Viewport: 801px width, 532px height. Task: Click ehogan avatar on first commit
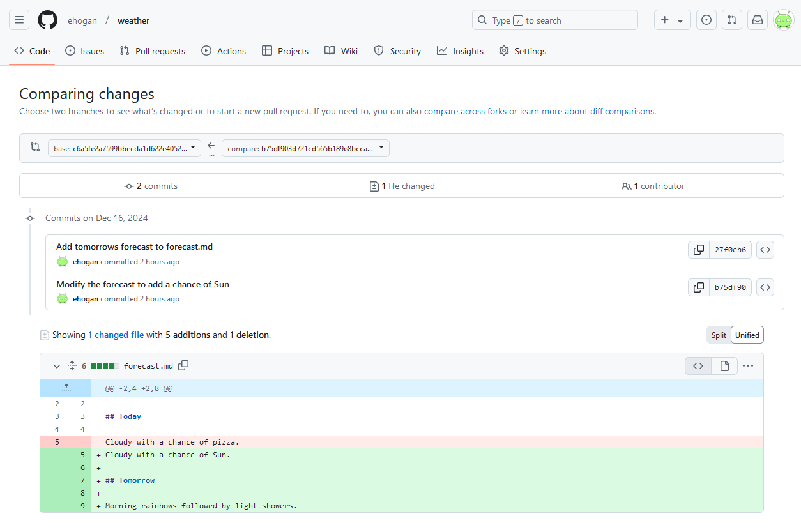62,261
